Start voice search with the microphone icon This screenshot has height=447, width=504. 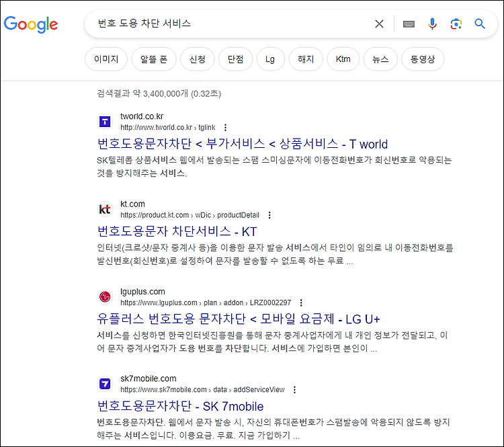point(432,24)
